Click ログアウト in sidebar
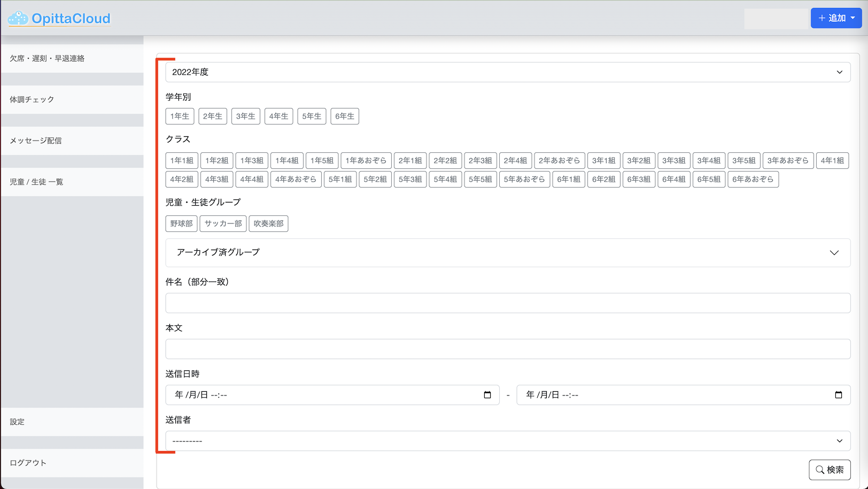This screenshot has height=489, width=868. pyautogui.click(x=72, y=463)
